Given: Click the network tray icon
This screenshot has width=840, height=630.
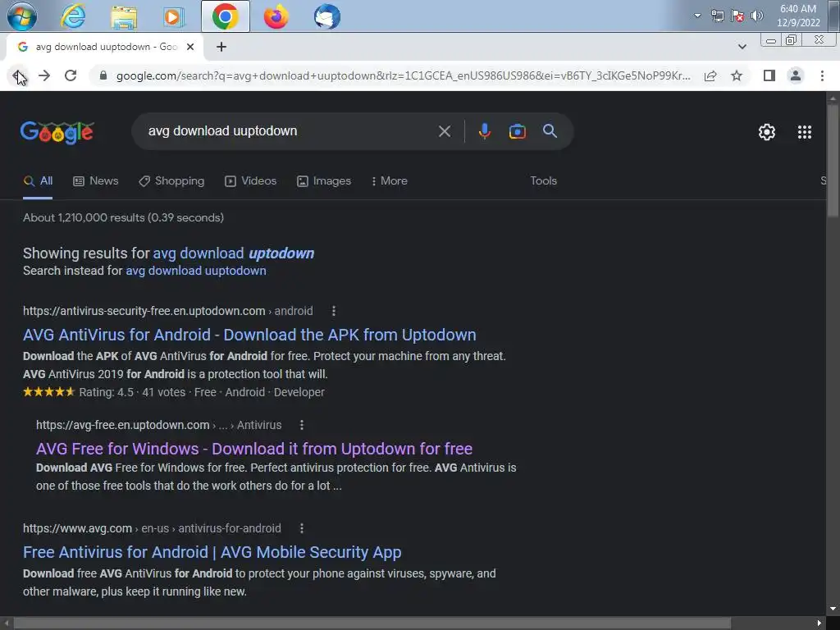Looking at the screenshot, I should (x=717, y=16).
